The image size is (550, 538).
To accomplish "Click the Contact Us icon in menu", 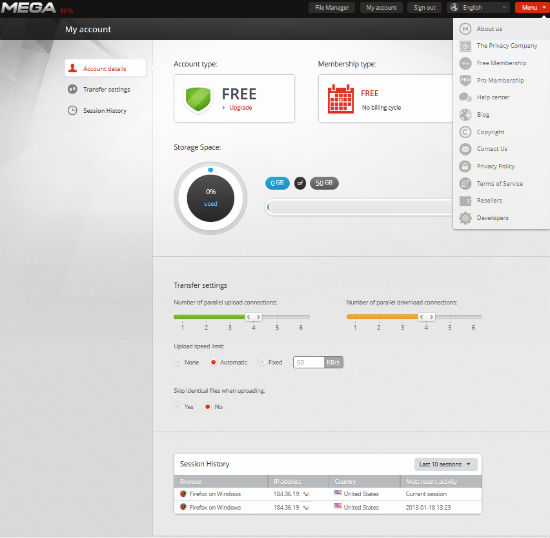I will [465, 149].
